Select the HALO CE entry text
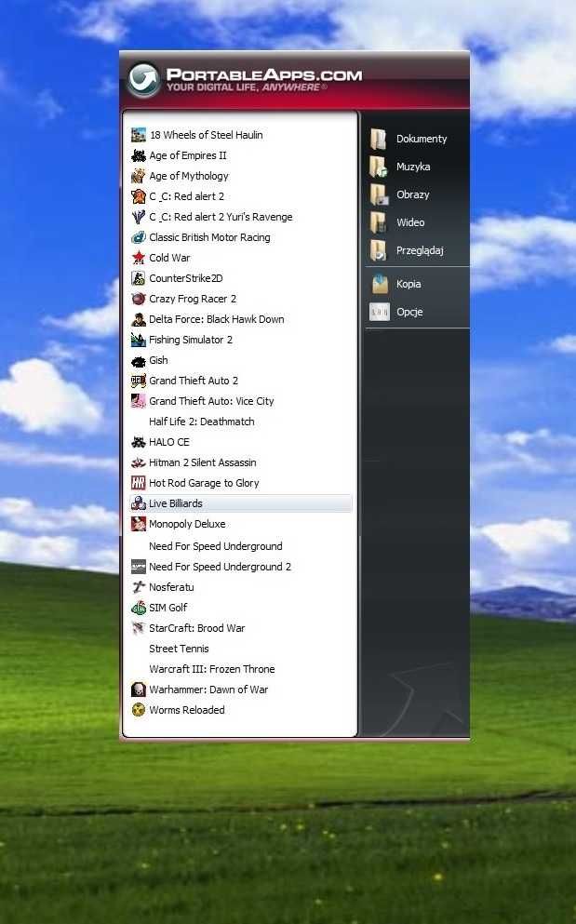The height and width of the screenshot is (924, 576). pyautogui.click(x=169, y=442)
